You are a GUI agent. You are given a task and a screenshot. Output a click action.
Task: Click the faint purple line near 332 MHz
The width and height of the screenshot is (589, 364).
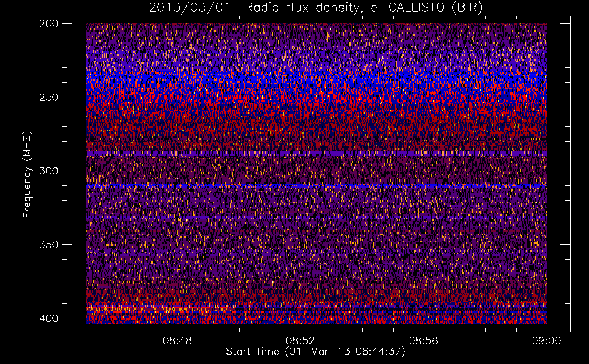(316, 217)
